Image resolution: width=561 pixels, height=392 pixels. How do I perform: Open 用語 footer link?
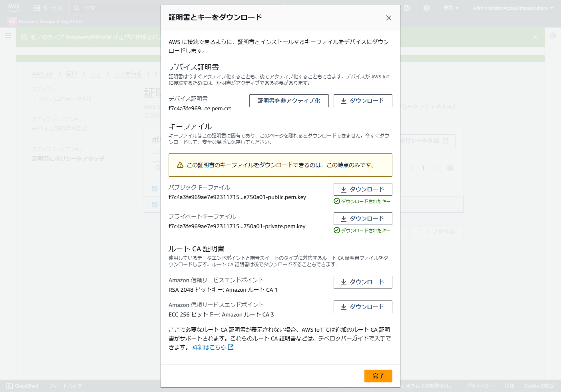pyautogui.click(x=509, y=386)
